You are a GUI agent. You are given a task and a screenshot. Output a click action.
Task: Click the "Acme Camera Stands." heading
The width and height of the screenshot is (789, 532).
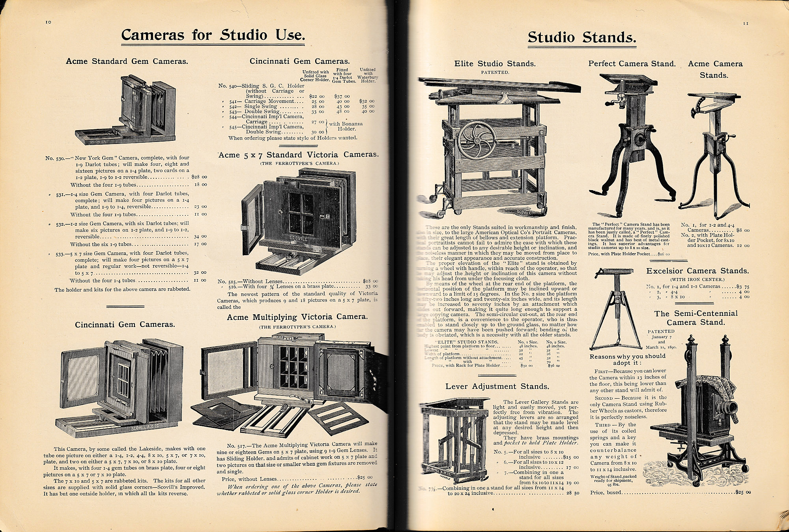click(715, 69)
